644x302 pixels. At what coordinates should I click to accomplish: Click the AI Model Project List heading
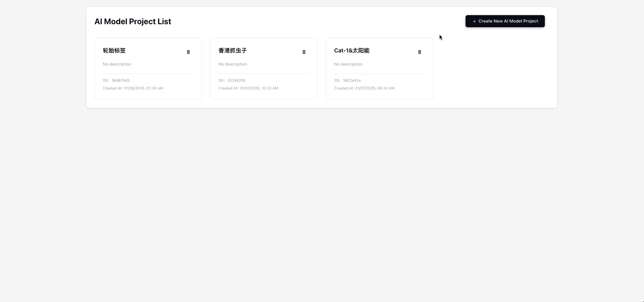tap(133, 22)
